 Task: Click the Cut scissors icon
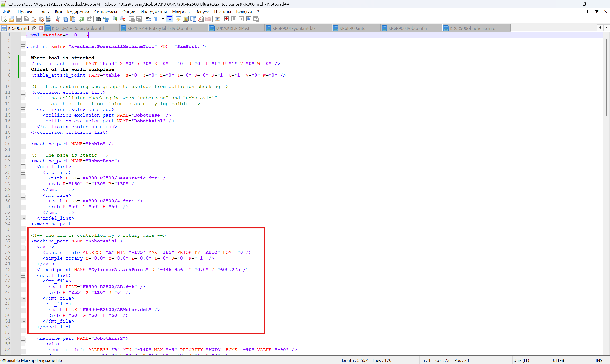(x=58, y=19)
